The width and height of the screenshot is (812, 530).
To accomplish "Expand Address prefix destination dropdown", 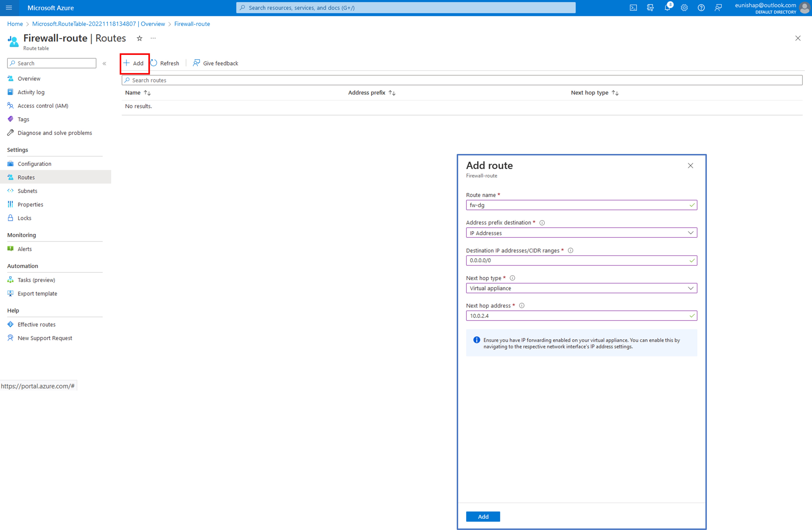I will click(x=581, y=233).
